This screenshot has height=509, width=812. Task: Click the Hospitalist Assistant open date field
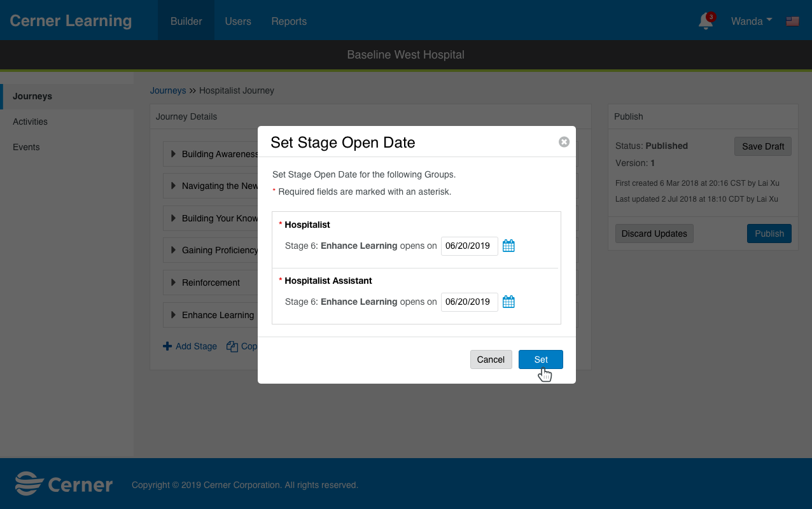coord(470,302)
